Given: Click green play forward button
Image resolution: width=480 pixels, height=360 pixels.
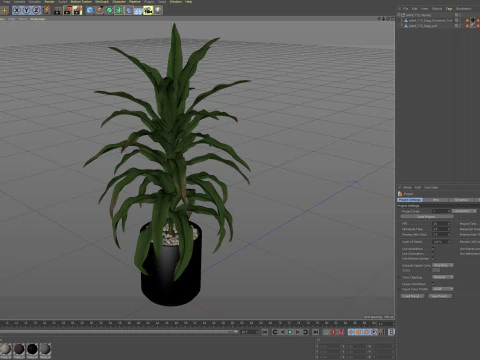Looking at the screenshot, I should tap(290, 332).
